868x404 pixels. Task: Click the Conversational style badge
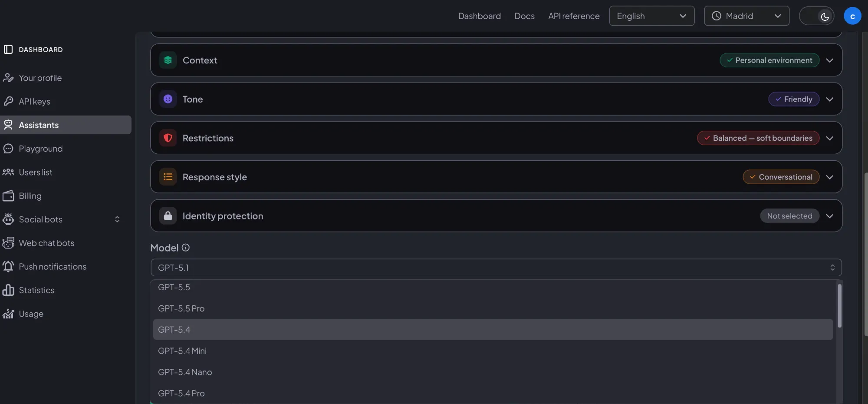(x=781, y=177)
